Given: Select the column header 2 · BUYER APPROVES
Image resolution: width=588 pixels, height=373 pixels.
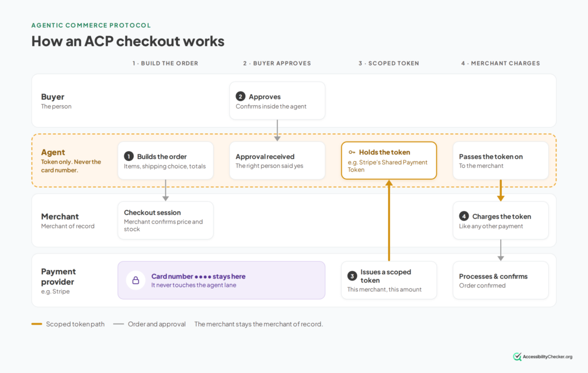Looking at the screenshot, I should coord(277,63).
